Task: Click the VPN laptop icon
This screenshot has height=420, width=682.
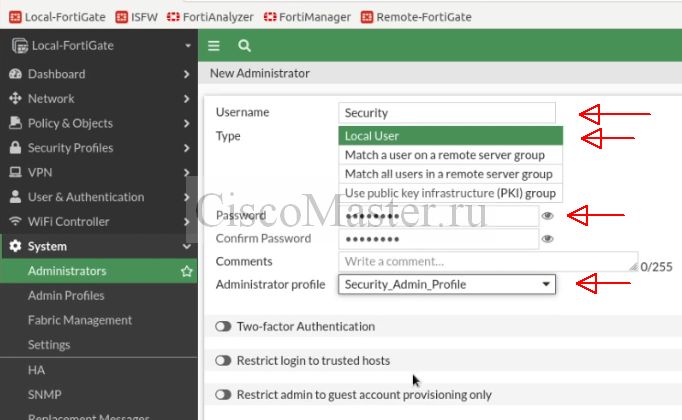Action: (15, 172)
